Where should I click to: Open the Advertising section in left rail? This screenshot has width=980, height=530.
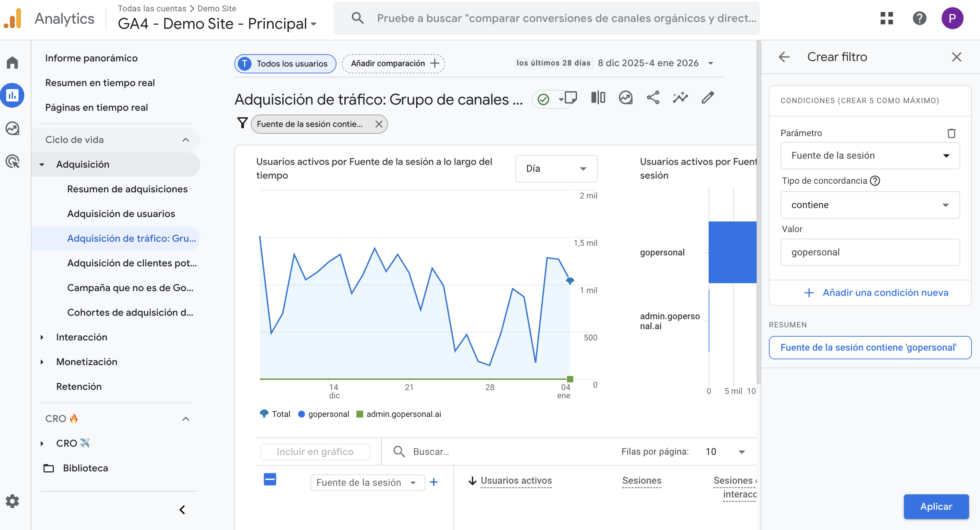[12, 161]
